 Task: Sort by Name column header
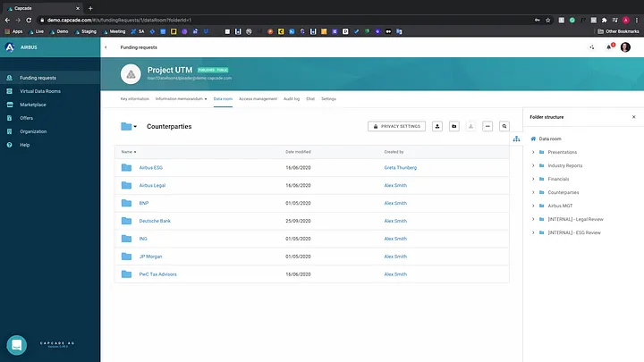(x=129, y=152)
